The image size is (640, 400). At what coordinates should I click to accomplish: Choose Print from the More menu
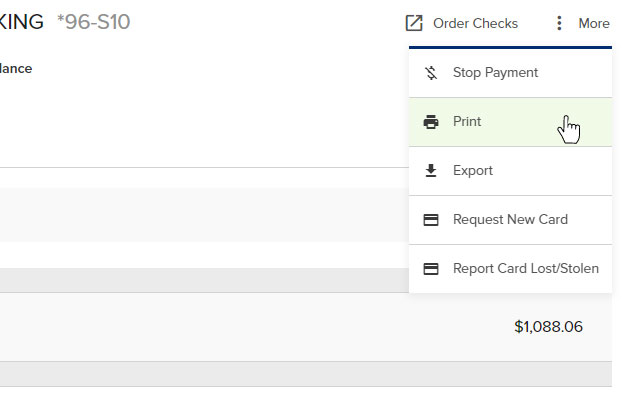[x=510, y=122]
